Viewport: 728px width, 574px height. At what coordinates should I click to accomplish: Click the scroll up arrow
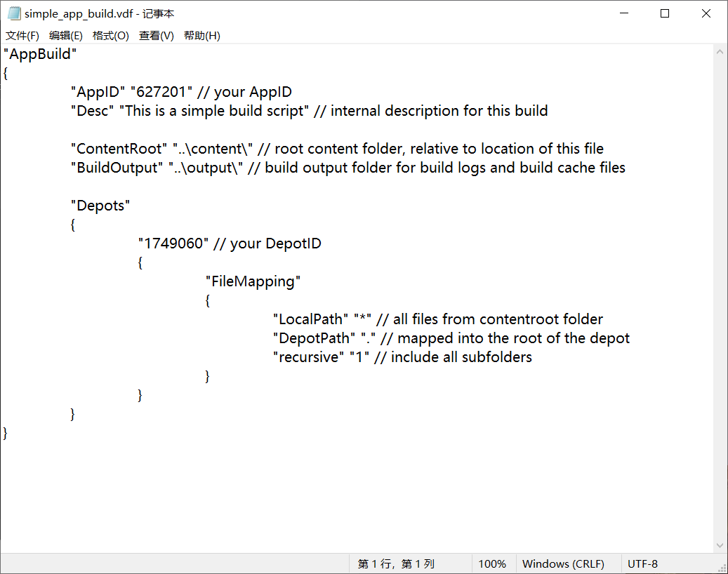click(x=720, y=51)
